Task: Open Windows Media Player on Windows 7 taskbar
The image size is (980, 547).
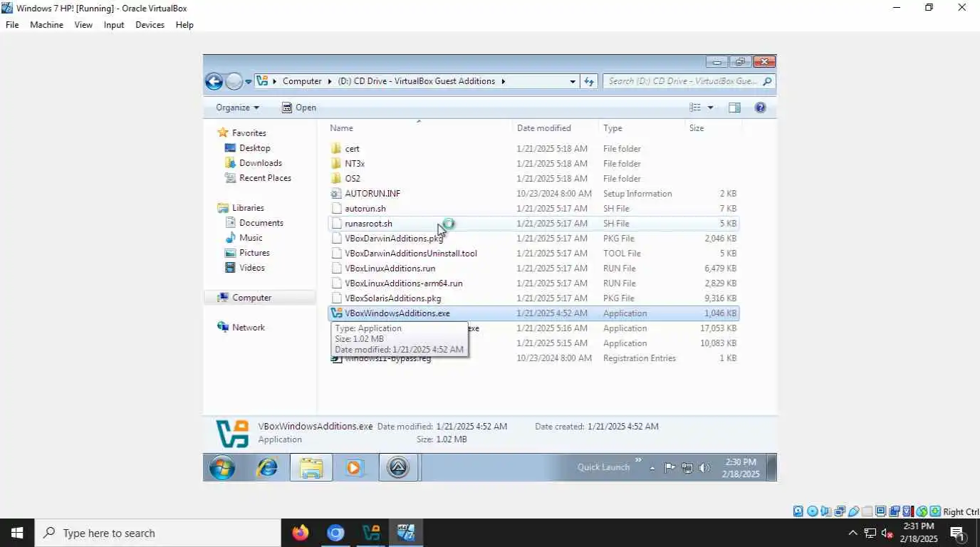Action: click(x=355, y=467)
